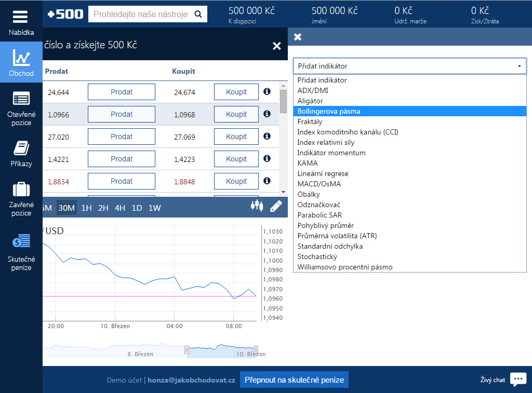Click Prodat button for 1,4221

[x=122, y=159]
